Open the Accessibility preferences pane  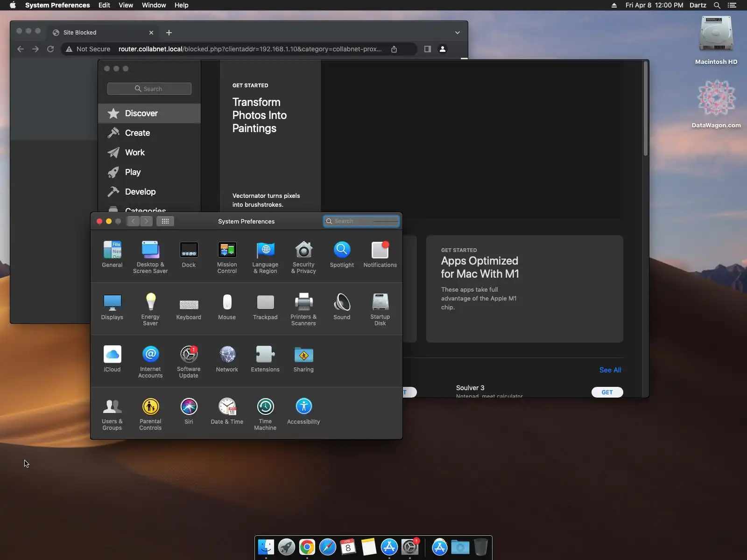(303, 411)
